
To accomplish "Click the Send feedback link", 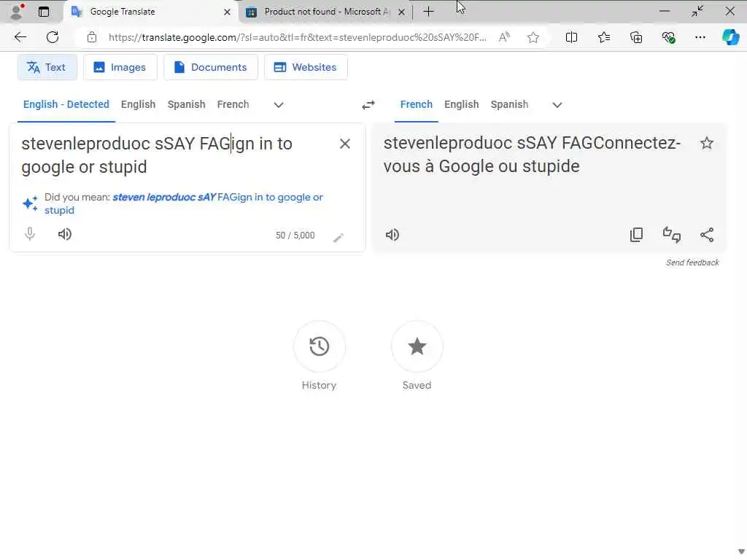I will pos(692,262).
